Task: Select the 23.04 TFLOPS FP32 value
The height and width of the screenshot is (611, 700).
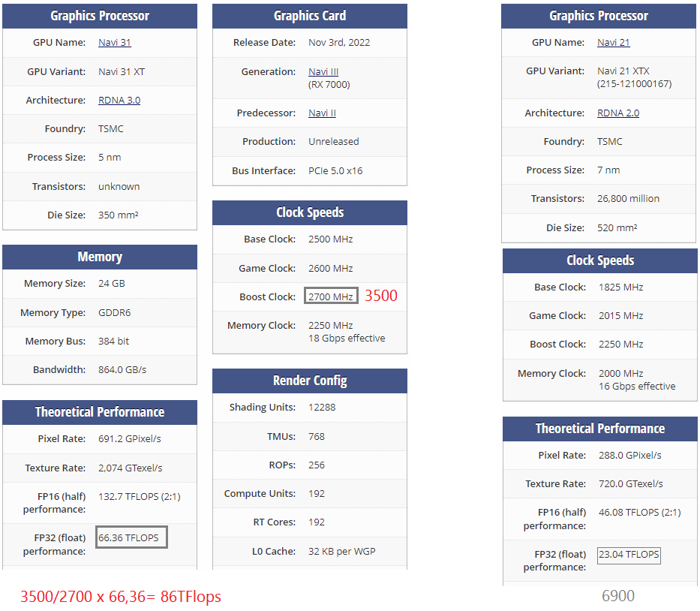Action: click(629, 555)
